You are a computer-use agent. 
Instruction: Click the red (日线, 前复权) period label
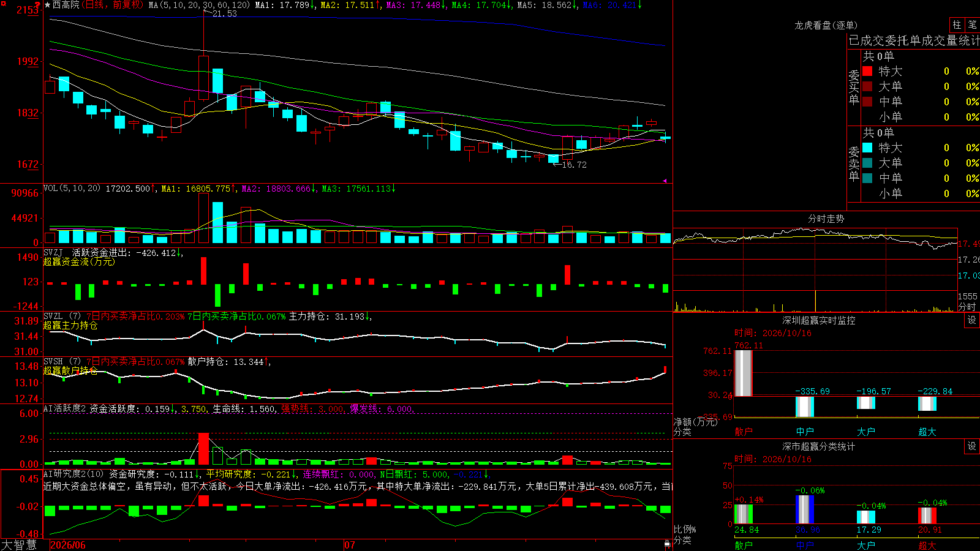pyautogui.click(x=113, y=5)
